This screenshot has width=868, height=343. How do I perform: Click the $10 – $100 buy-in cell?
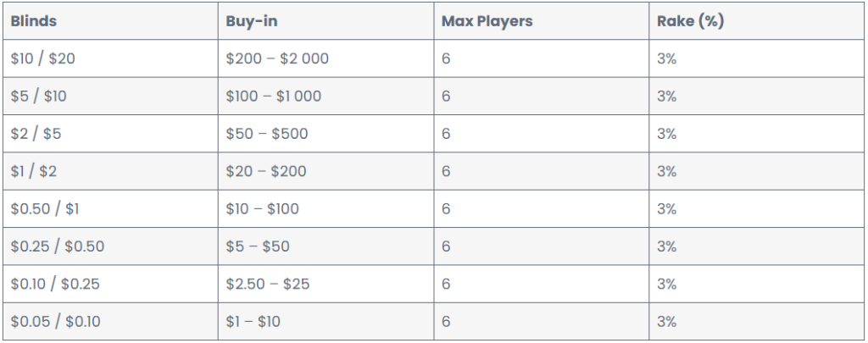[x=325, y=208]
